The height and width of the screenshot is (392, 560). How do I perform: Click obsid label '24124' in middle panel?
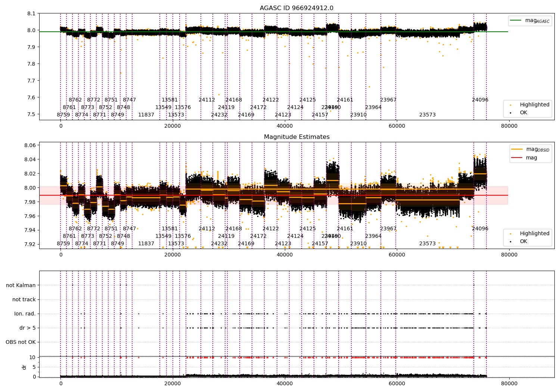click(x=295, y=236)
